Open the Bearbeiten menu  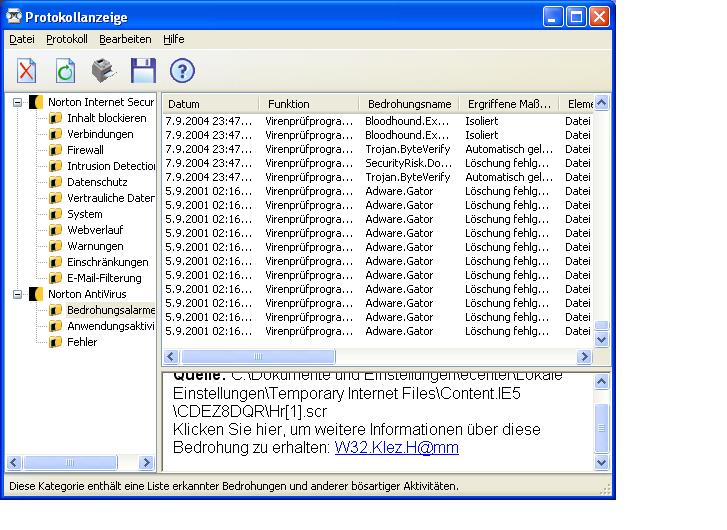[x=125, y=39]
